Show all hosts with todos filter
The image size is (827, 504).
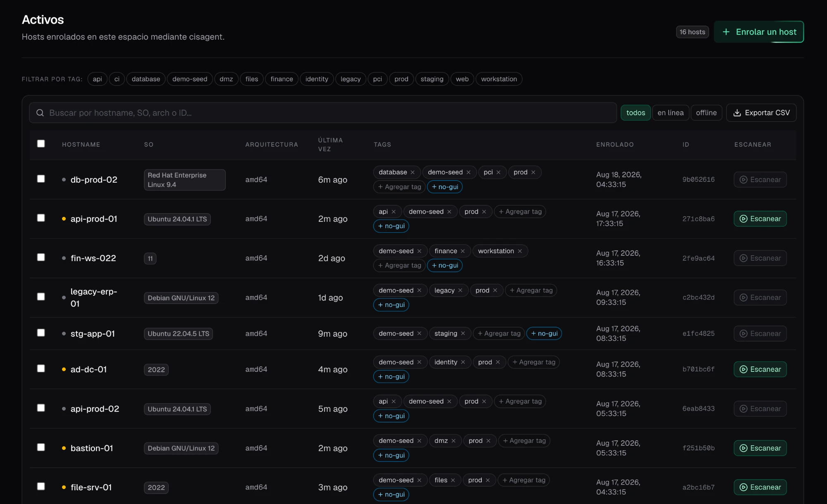tap(636, 113)
